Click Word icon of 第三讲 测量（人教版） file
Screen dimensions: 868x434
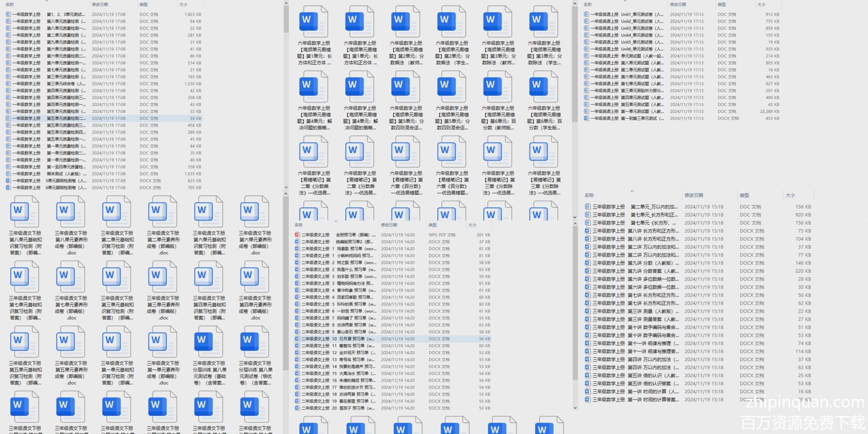coord(588,311)
